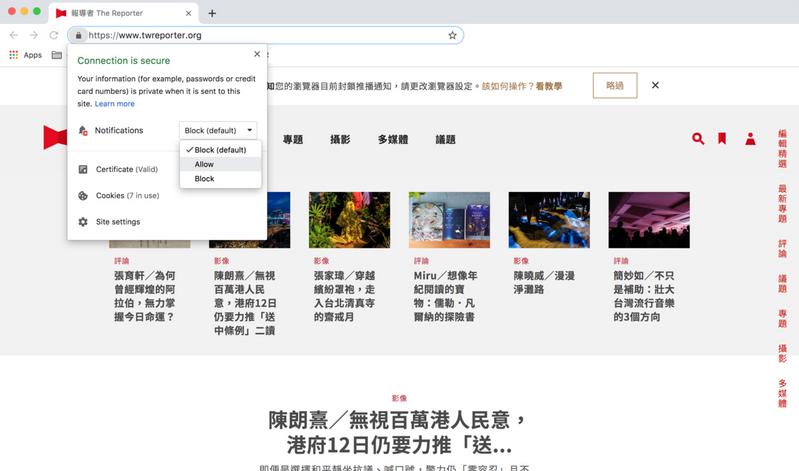Close the Connection is secure popup
Screen dimensions: 799x471
257,54
